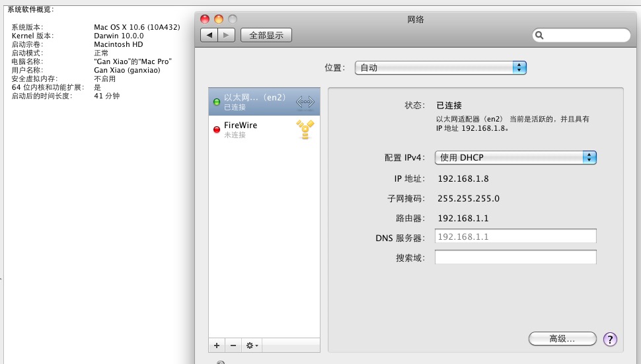Click the 全部显示 (Show All) button
Screen dimensions: 641x364
(266, 35)
